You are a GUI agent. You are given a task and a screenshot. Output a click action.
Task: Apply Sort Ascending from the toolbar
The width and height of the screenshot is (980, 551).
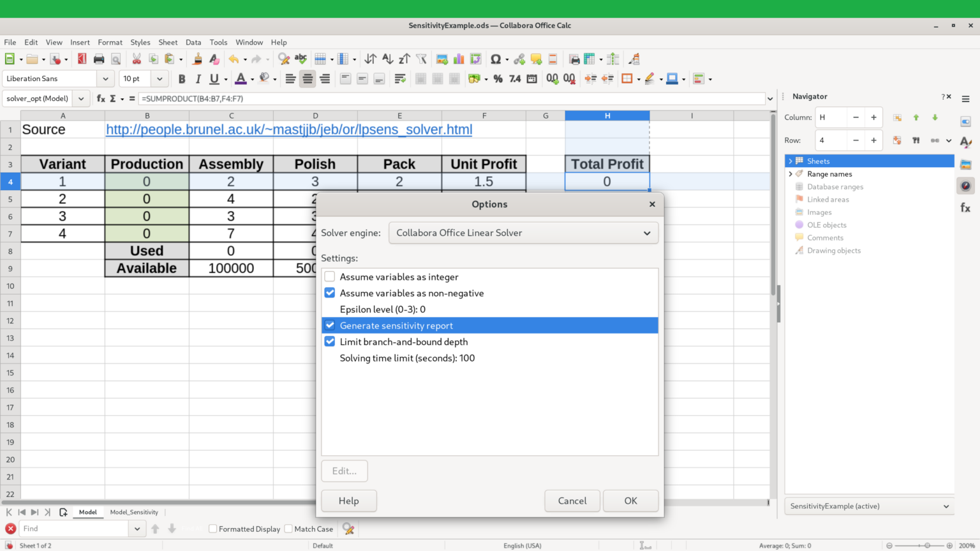point(387,59)
